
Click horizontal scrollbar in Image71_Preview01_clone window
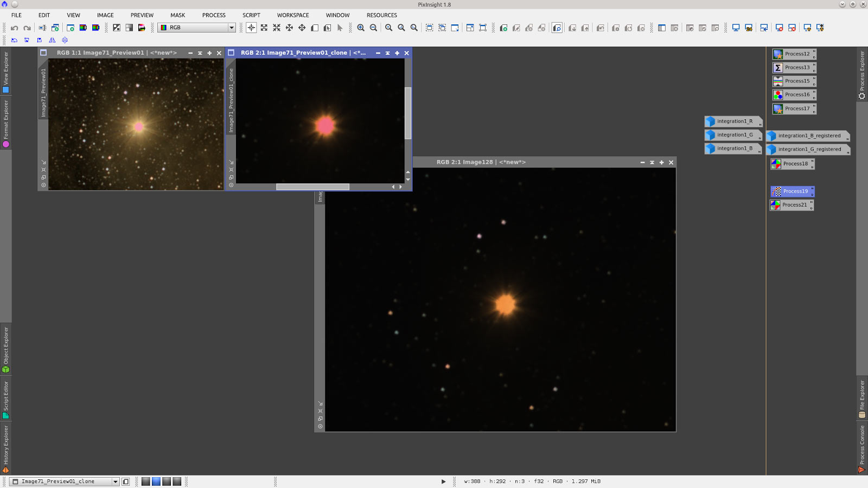click(x=312, y=187)
